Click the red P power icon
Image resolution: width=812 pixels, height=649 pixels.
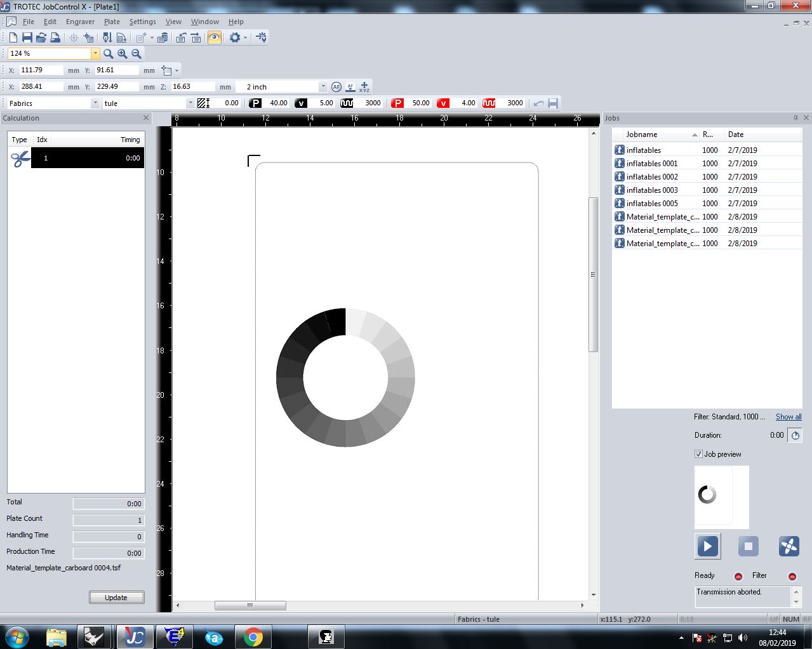pos(398,103)
